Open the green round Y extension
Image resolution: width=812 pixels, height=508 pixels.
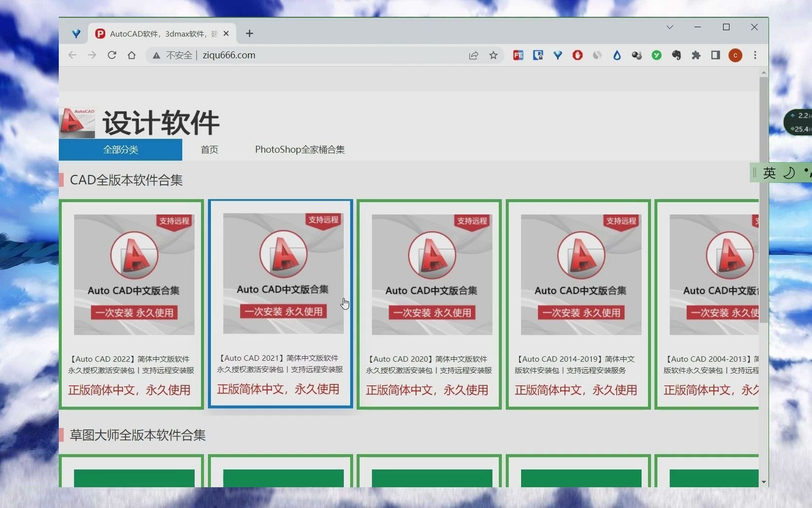click(x=656, y=55)
